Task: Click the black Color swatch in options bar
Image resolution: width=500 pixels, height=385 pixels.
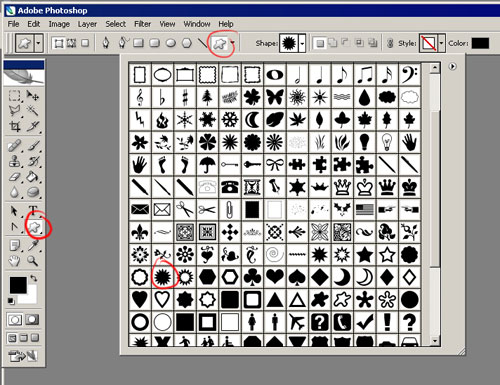Action: pyautogui.click(x=480, y=43)
